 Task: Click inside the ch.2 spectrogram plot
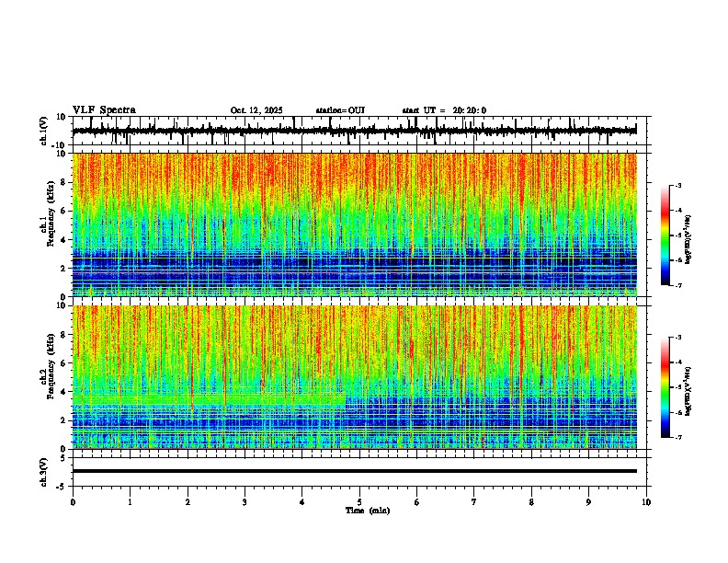pyautogui.click(x=354, y=377)
